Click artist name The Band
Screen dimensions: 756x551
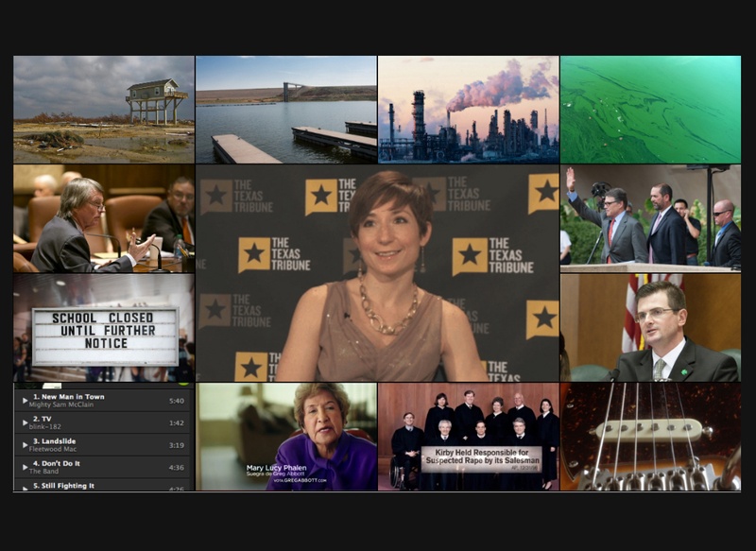click(x=43, y=471)
